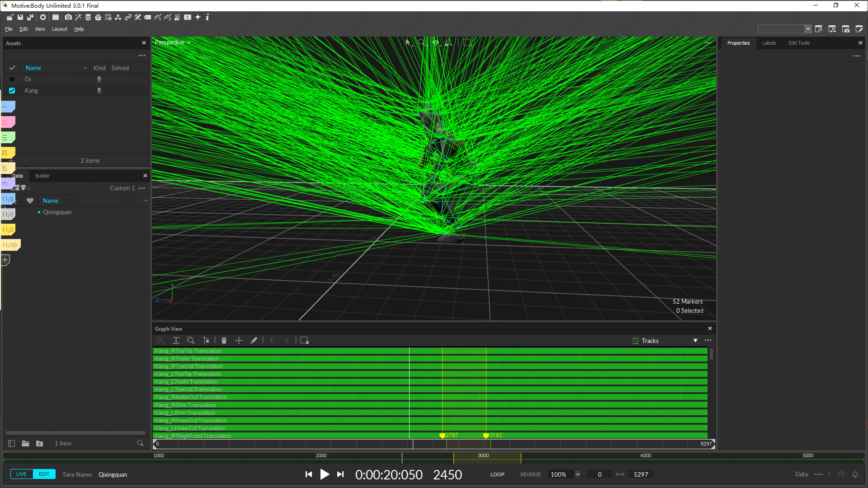
Task: Switch to the Labels tab
Action: tap(769, 43)
